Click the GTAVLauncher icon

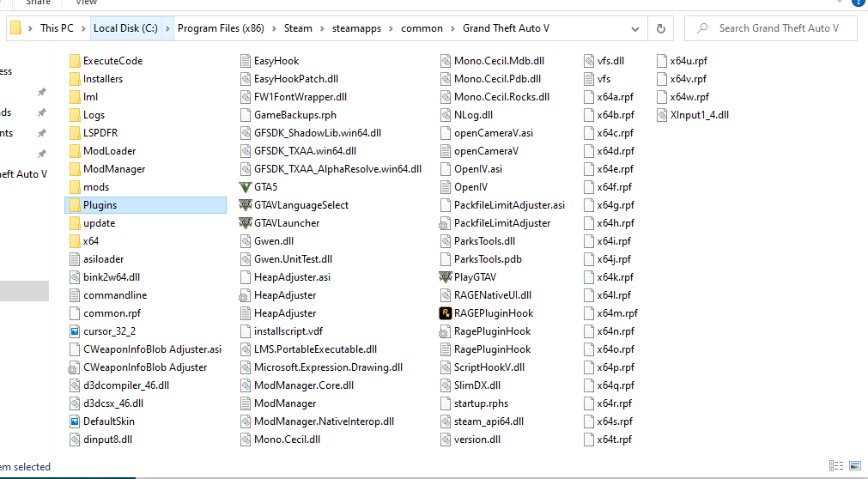tap(246, 223)
